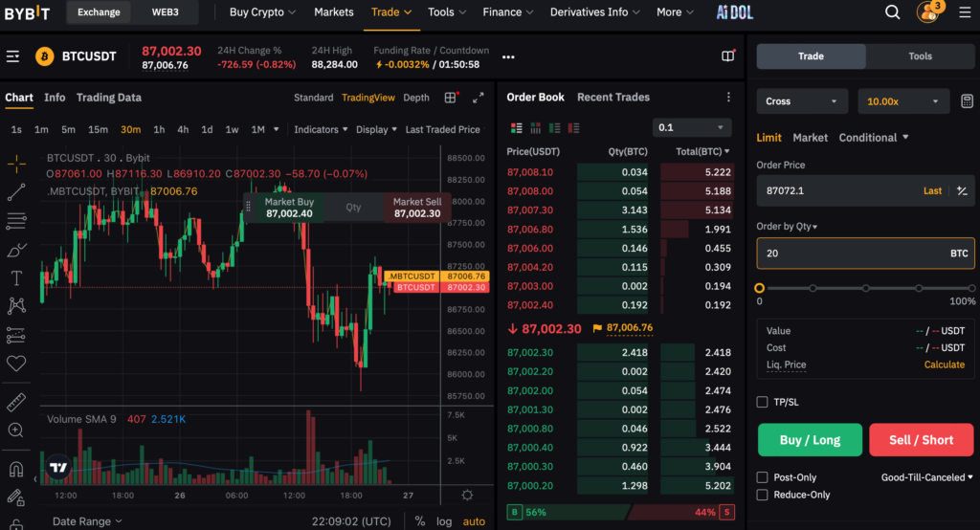Open the order book options menu
The image size is (980, 530).
[x=728, y=97]
